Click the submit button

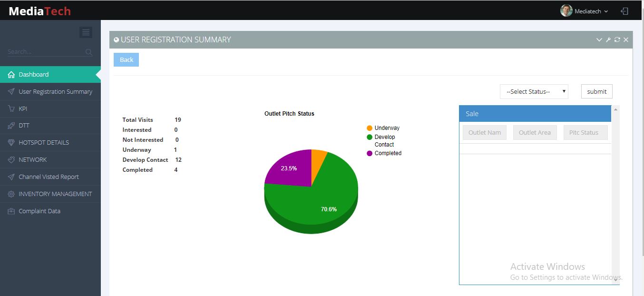596,91
